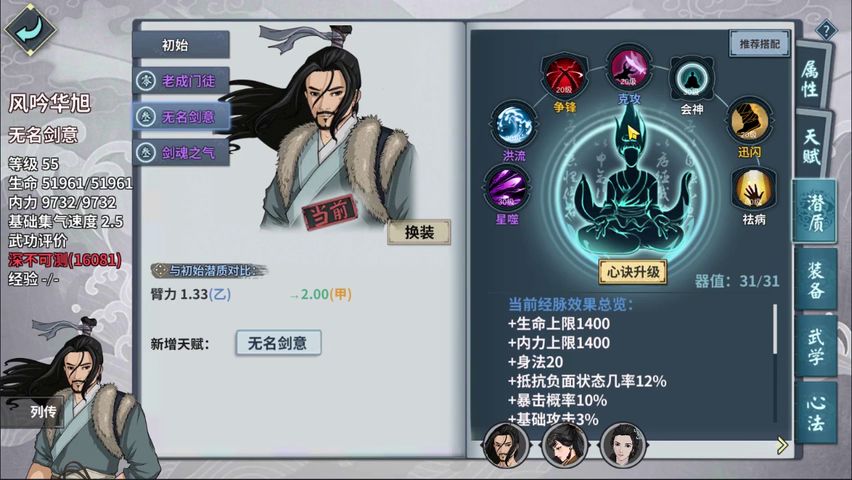This screenshot has height=480, width=852.
Task: Expand character list with yellow chevron
Action: (x=782, y=446)
